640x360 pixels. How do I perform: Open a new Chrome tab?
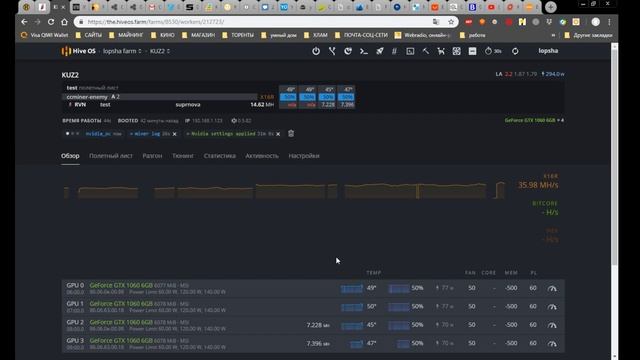point(551,7)
